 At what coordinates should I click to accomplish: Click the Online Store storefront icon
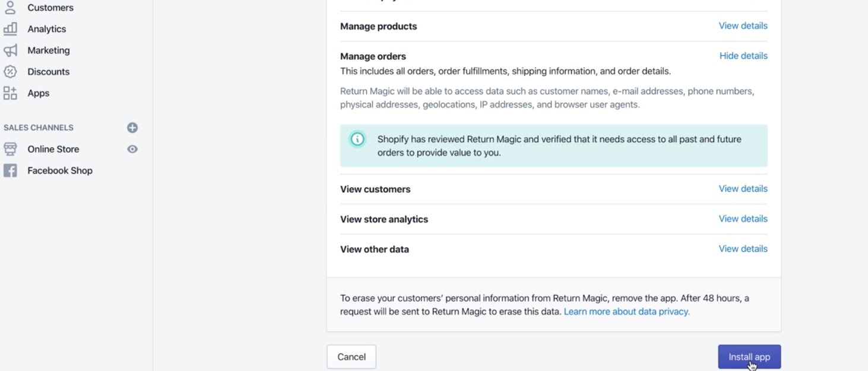10,149
